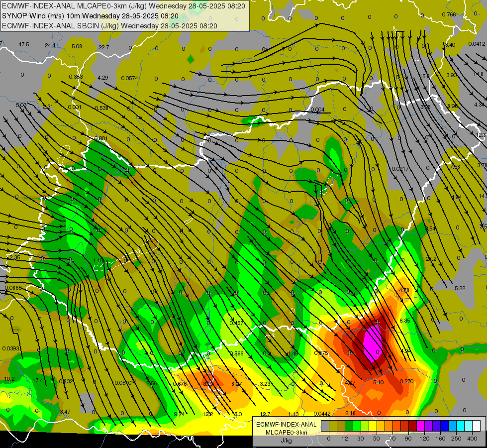The width and height of the screenshot is (487, 448).
Task: Click the 0.0217 map value
Action: click(400, 169)
